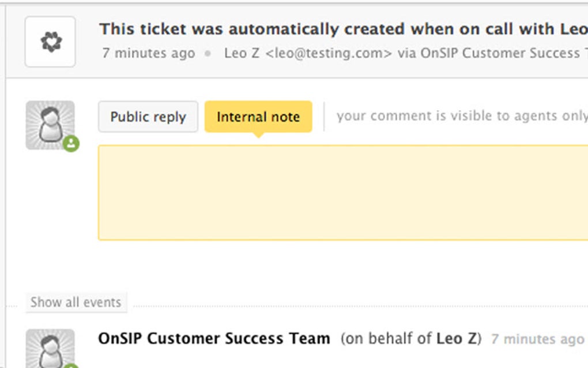Click the ticket header's 7 minutes ago timestamp

click(x=149, y=54)
